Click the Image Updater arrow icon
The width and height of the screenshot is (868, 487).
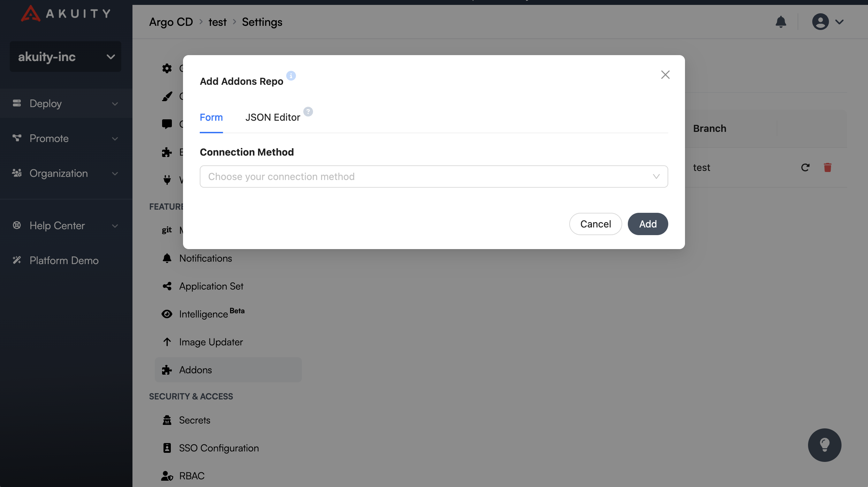point(167,342)
